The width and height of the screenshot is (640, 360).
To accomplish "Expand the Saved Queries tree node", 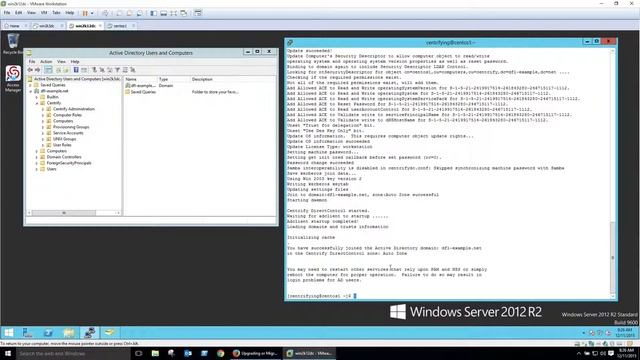I will click(31, 85).
